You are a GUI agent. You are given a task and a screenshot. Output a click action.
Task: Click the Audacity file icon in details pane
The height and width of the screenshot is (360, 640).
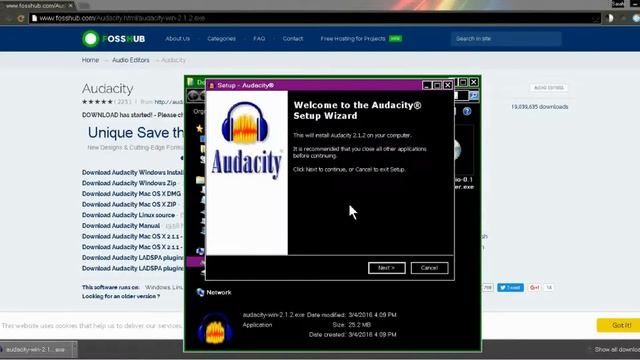pyautogui.click(x=215, y=328)
